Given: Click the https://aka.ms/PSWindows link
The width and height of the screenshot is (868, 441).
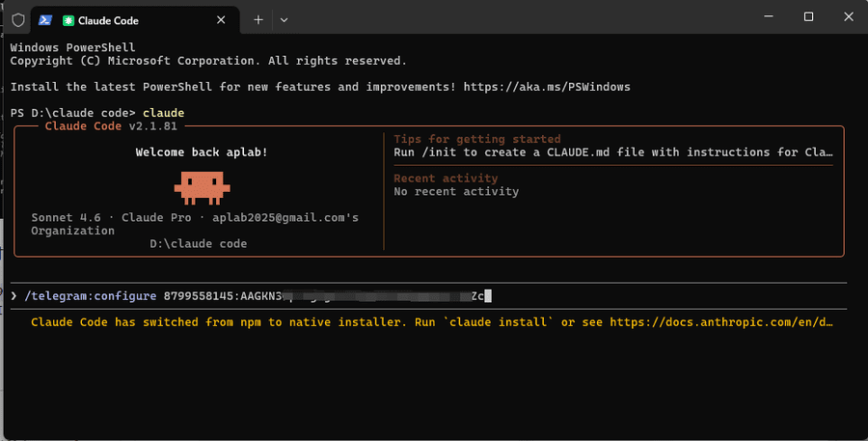Looking at the screenshot, I should pos(547,87).
